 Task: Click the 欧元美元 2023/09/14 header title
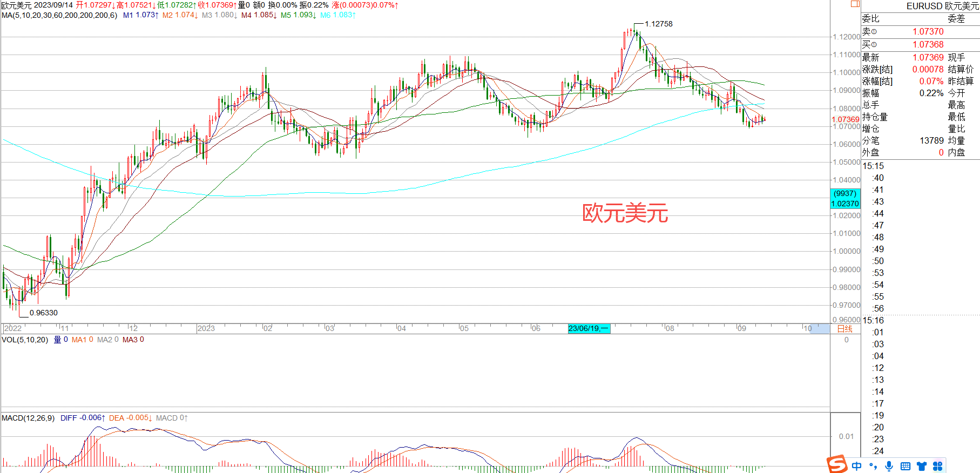[37, 5]
